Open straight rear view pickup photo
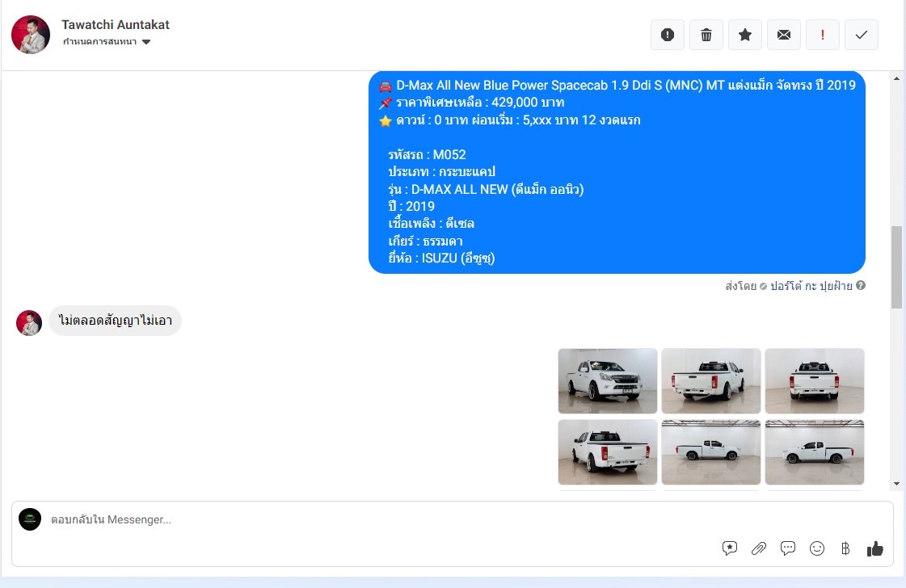The image size is (906, 588). click(814, 380)
